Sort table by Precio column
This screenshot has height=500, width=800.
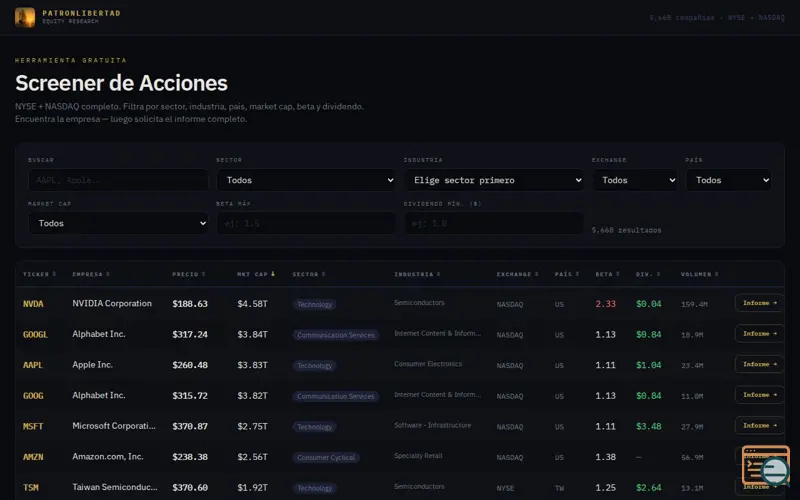[x=189, y=274]
